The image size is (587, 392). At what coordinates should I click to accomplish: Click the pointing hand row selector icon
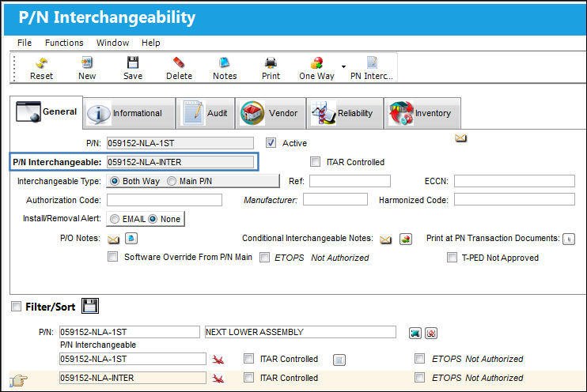(19, 381)
